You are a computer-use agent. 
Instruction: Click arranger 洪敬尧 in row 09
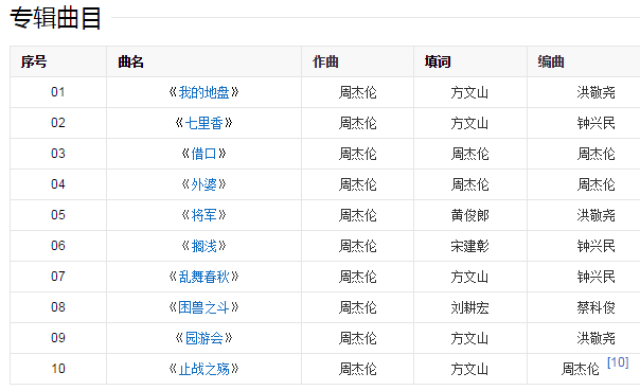tap(596, 338)
